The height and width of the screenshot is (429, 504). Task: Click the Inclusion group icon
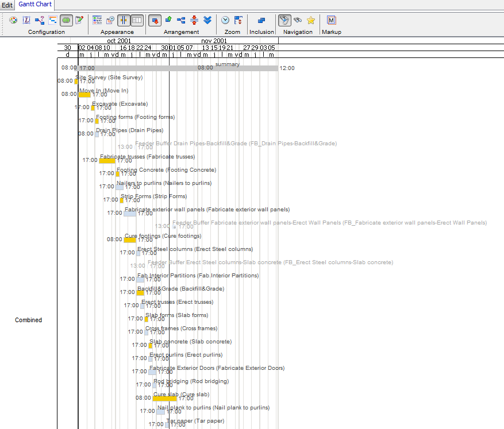tap(261, 20)
